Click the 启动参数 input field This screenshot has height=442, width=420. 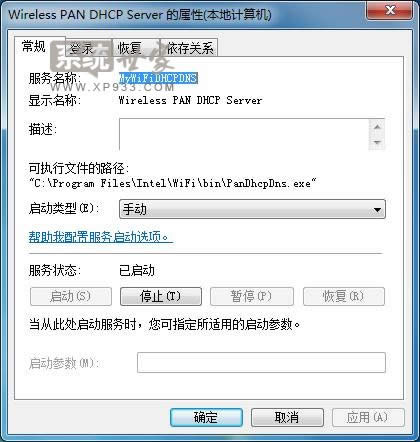[x=261, y=363]
